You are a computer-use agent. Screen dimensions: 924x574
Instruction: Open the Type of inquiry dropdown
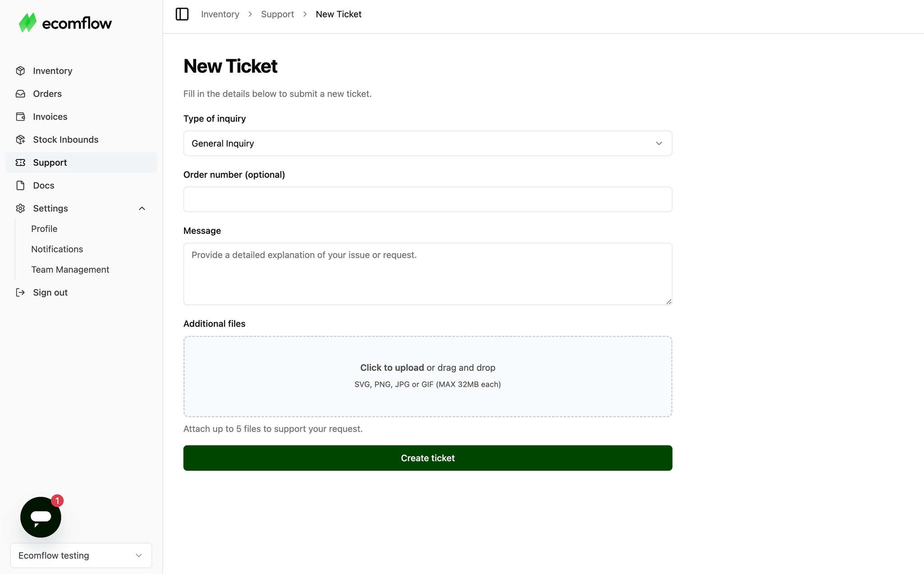428,143
